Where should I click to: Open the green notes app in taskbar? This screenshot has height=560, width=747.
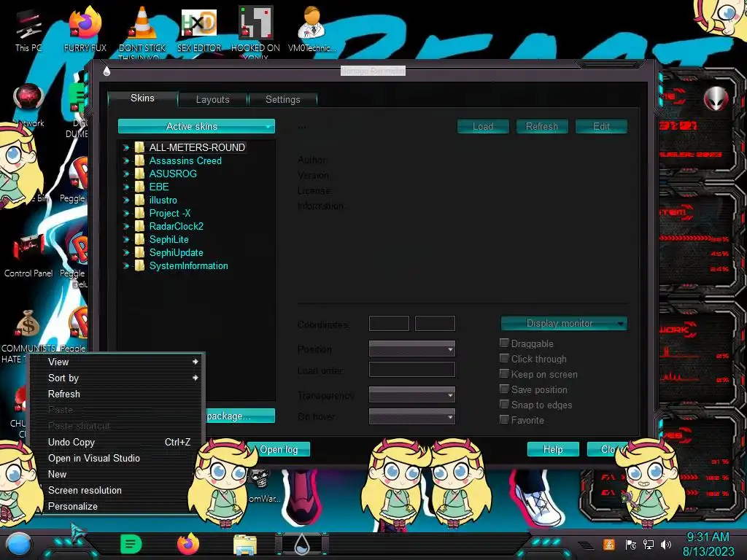coord(131,544)
